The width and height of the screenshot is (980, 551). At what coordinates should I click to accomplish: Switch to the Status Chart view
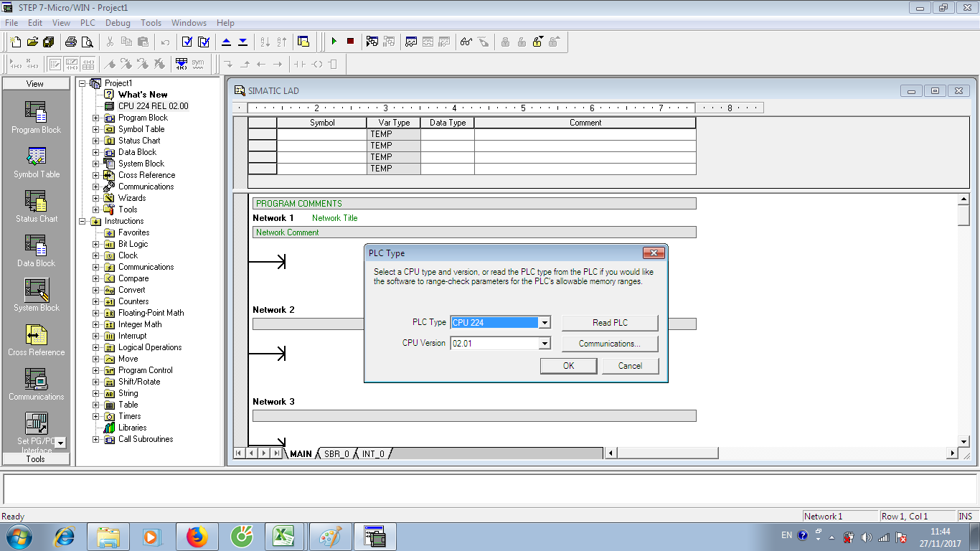(35, 204)
